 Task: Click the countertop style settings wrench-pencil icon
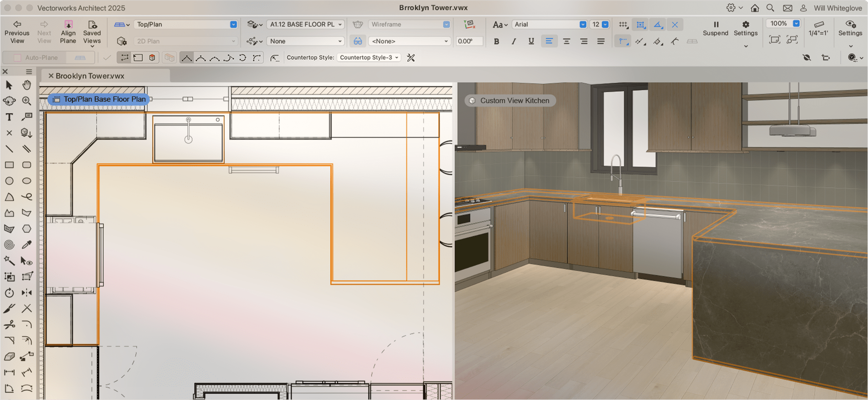click(x=411, y=58)
